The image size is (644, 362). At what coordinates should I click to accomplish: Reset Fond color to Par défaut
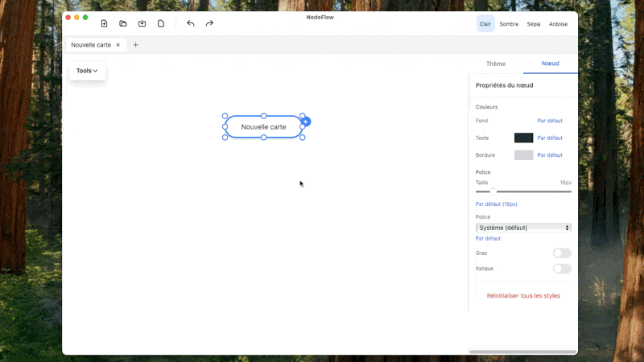click(550, 121)
